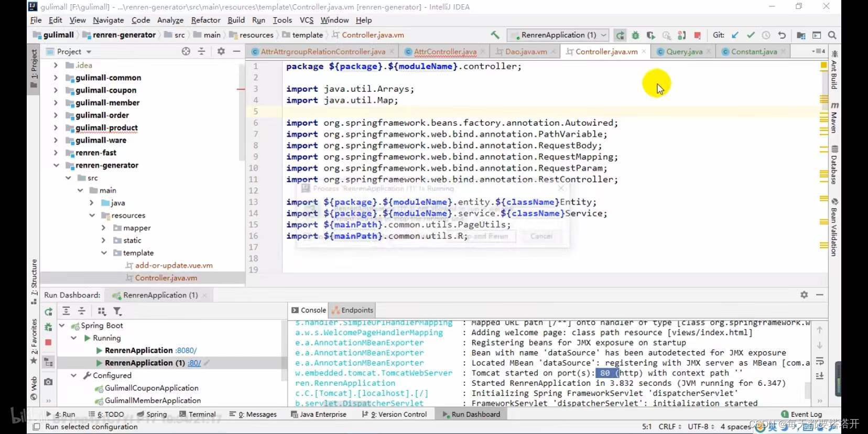Click soft-wrap icon beside console output

820,361
